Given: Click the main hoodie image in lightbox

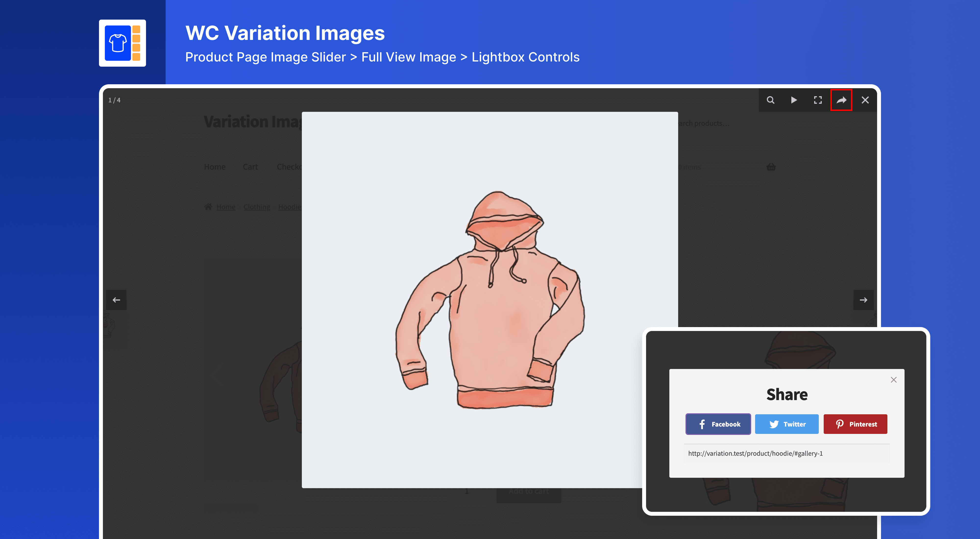Looking at the screenshot, I should tap(490, 300).
